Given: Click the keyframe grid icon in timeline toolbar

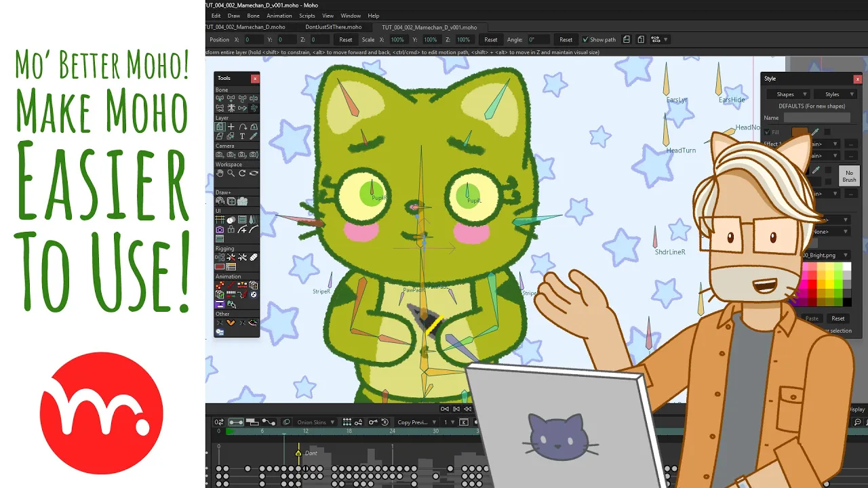Looking at the screenshot, I should pyautogui.click(x=347, y=422).
